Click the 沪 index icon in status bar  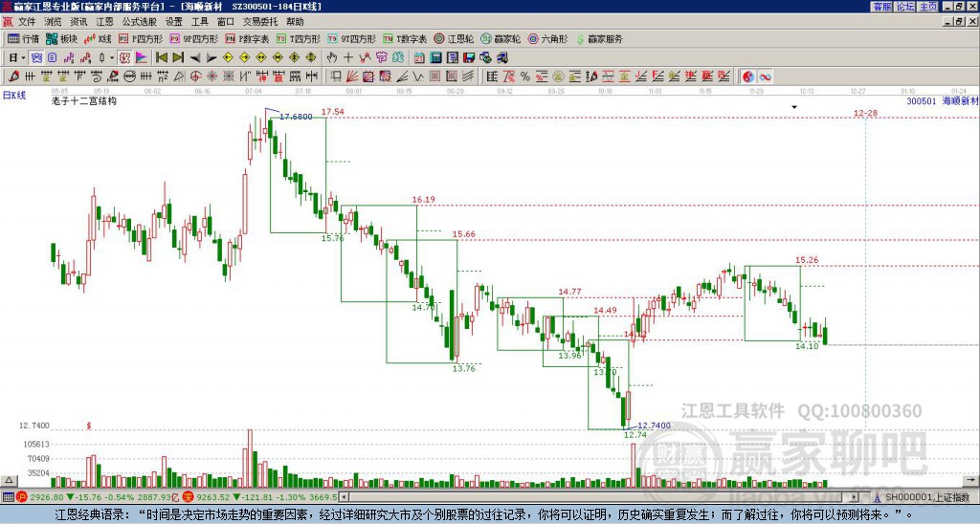tap(22, 497)
